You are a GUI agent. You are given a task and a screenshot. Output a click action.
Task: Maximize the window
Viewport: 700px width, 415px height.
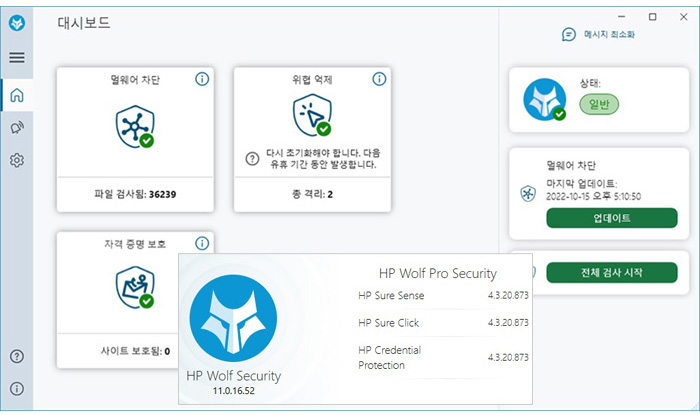(x=652, y=17)
